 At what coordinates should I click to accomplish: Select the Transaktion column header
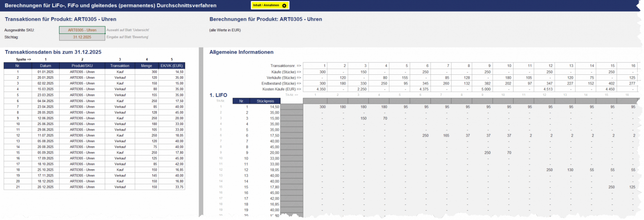pyautogui.click(x=120, y=66)
